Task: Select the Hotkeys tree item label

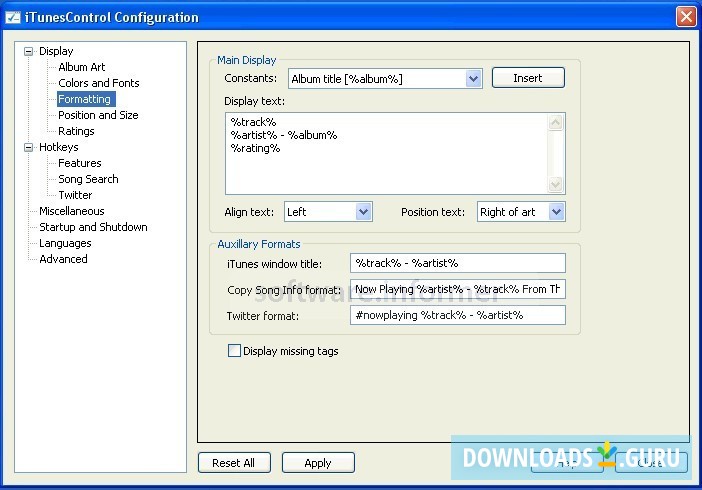Action: (59, 147)
